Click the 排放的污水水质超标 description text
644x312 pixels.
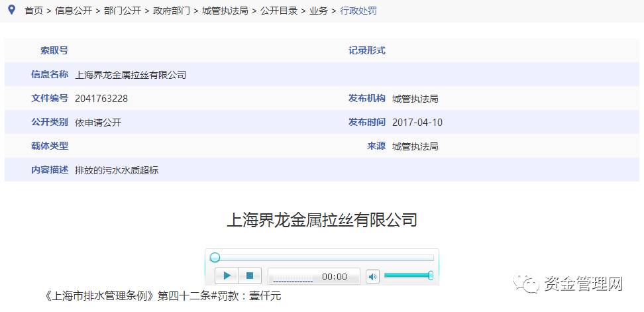pyautogui.click(x=117, y=170)
